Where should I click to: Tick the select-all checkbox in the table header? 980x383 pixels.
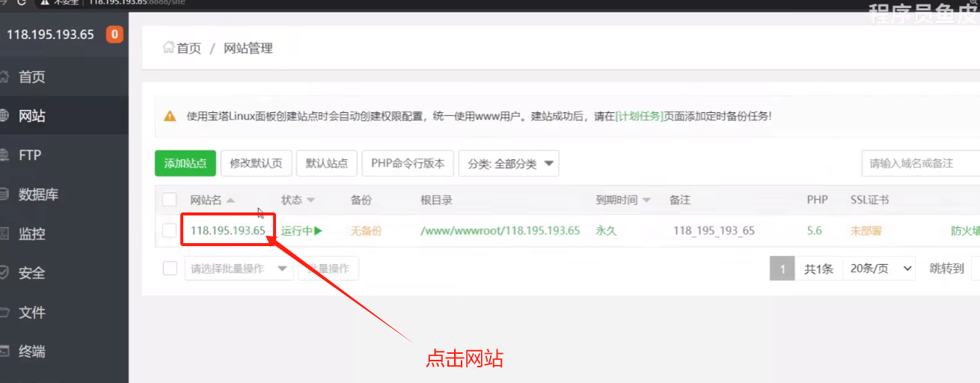(x=170, y=200)
